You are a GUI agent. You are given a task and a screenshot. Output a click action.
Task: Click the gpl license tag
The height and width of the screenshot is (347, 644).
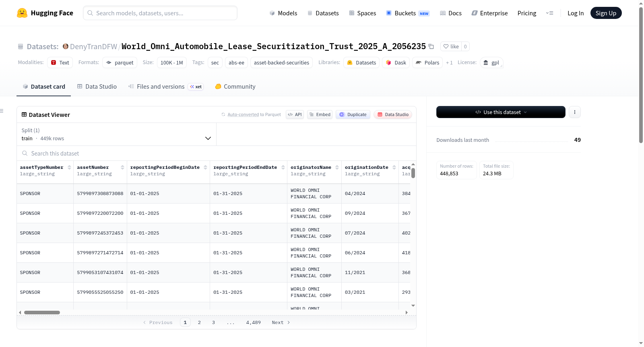(x=491, y=62)
